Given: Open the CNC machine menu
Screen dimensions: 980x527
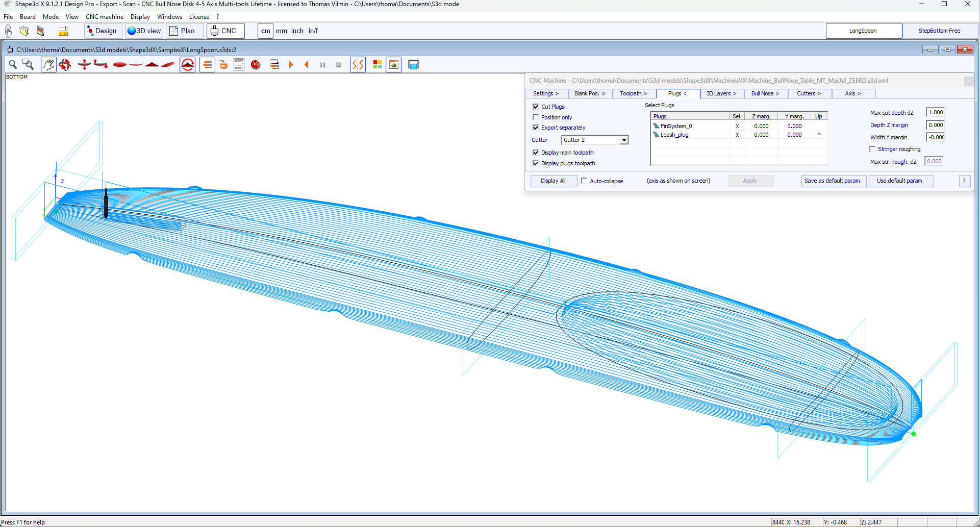Looking at the screenshot, I should click(105, 17).
